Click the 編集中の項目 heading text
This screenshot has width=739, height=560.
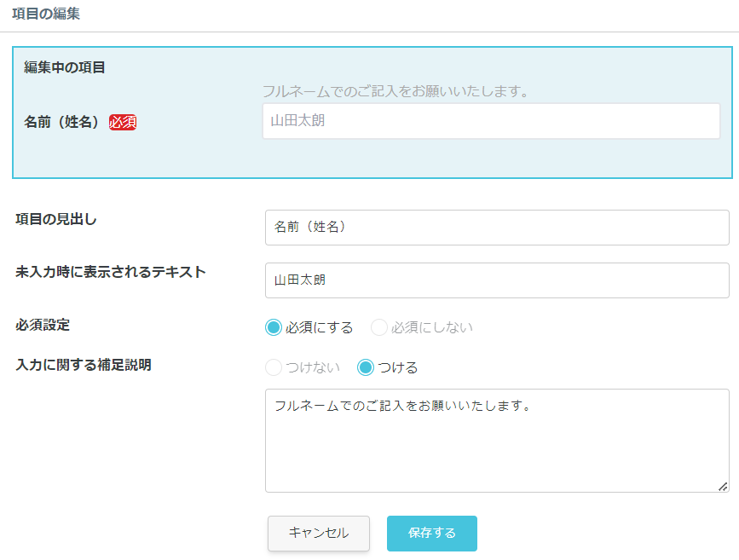click(x=64, y=67)
